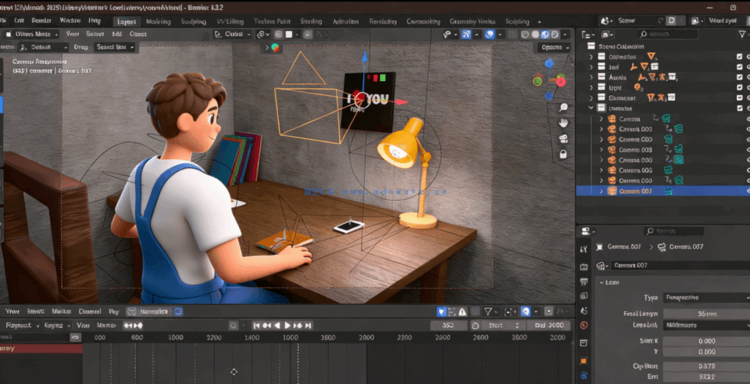Screen dimensions: 750x384
Task: Open orange Object properties tab icon
Action: click(584, 361)
